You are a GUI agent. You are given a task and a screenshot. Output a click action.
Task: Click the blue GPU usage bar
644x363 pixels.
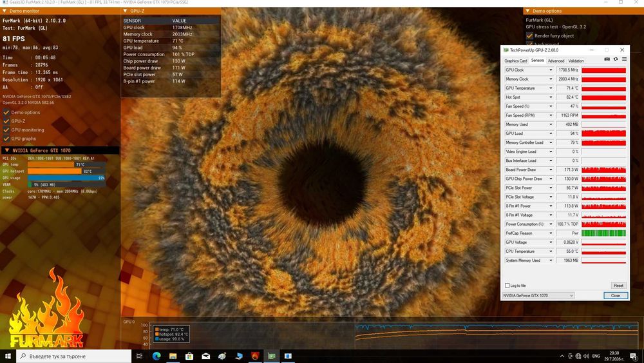click(66, 178)
